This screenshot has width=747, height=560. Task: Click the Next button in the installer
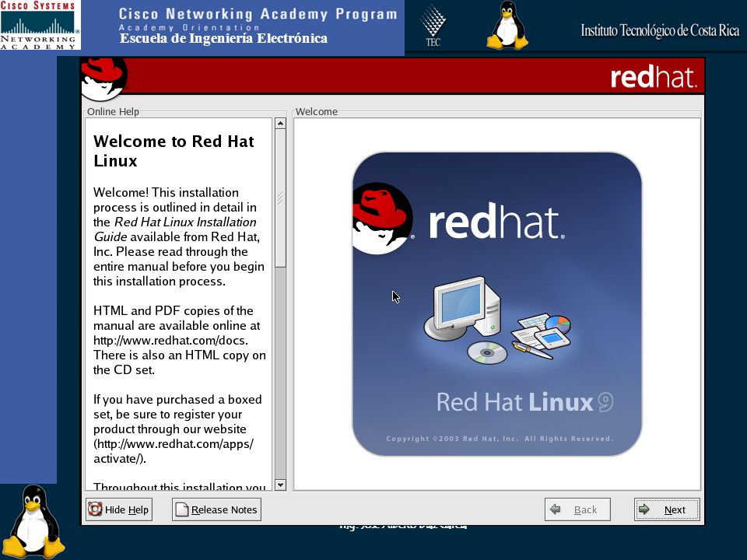(667, 509)
